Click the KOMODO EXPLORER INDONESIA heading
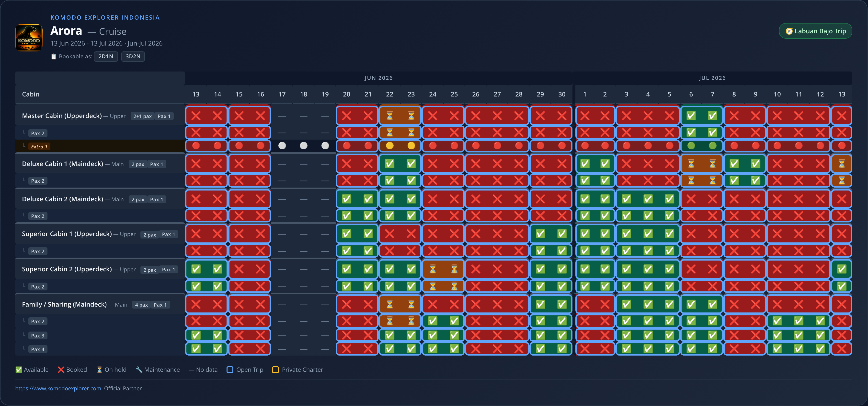868x406 pixels. point(105,18)
